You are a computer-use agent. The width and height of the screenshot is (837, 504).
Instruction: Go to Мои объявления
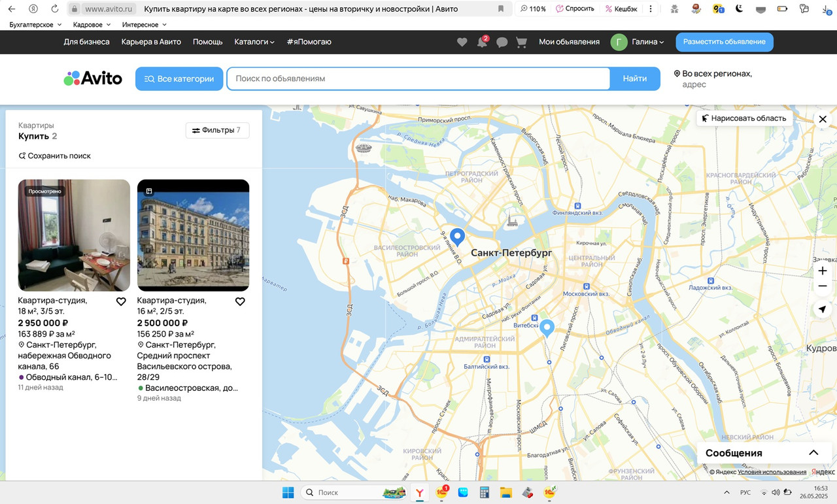(x=569, y=42)
